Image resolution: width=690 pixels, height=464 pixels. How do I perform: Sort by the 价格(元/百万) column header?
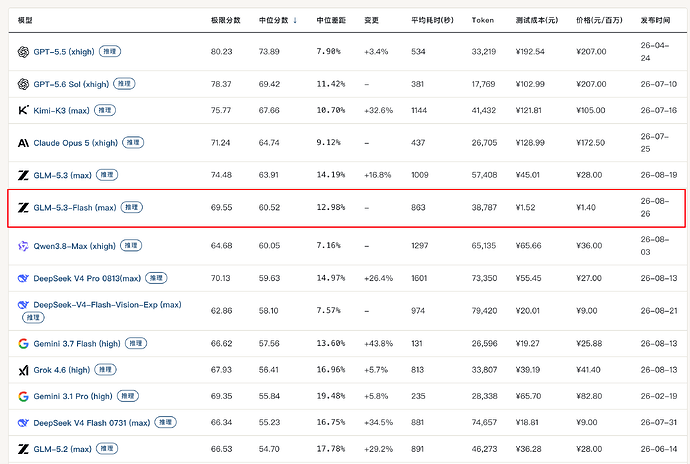point(599,20)
